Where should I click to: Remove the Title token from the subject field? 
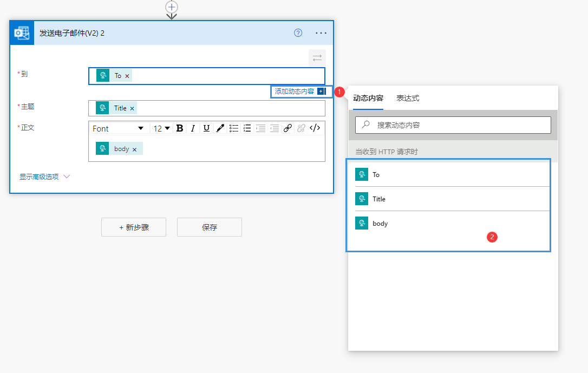tap(132, 108)
